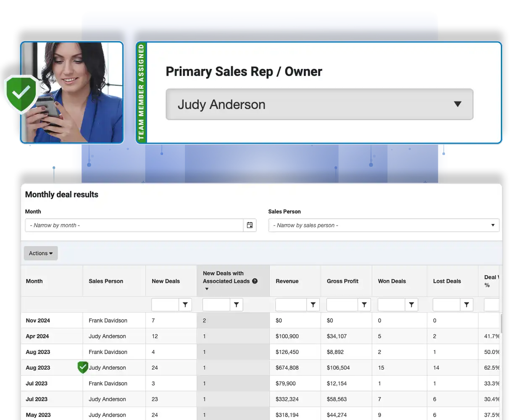Open the Actions dropdown menu
Image resolution: width=521 pixels, height=420 pixels.
(x=41, y=253)
